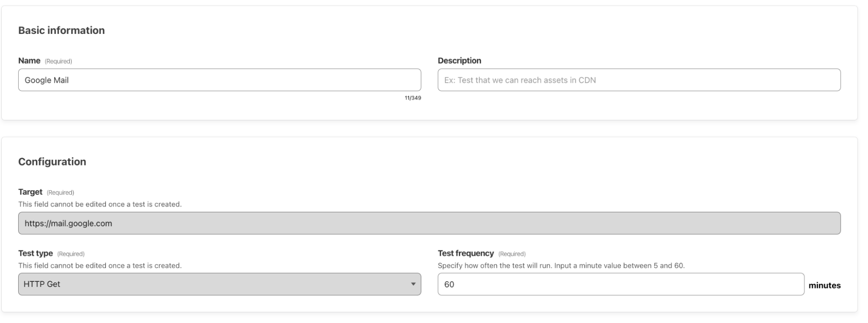Click the 'Test type' field label
868x323 pixels.
pos(36,253)
